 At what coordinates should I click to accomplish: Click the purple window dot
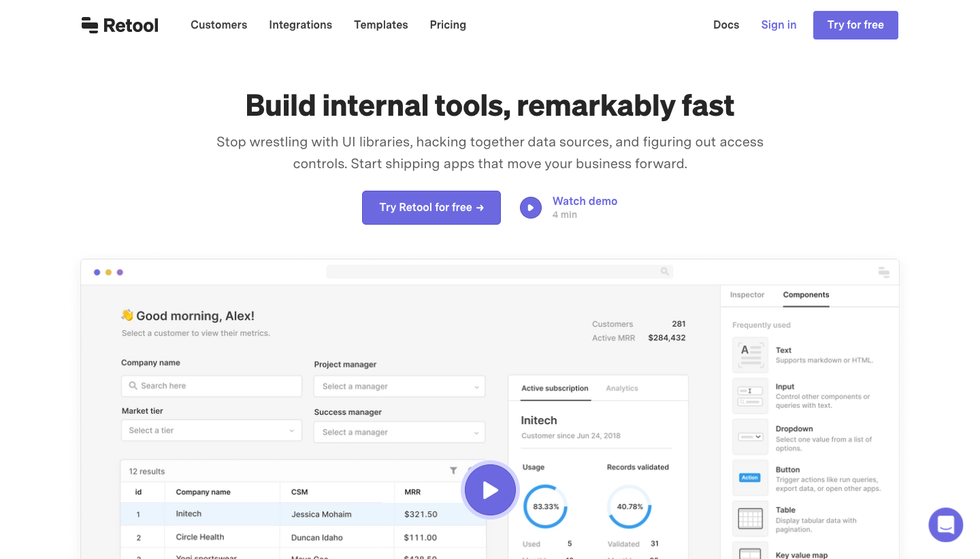[x=120, y=272]
